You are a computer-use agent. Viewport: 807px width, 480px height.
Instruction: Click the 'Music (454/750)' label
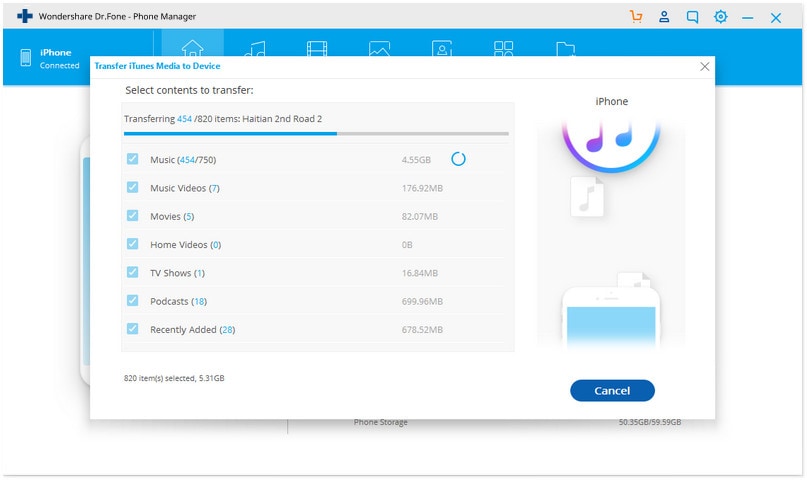click(x=183, y=160)
